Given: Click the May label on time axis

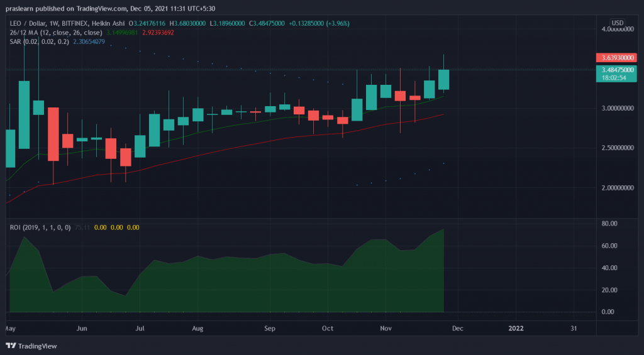Looking at the screenshot, I should (x=10, y=328).
